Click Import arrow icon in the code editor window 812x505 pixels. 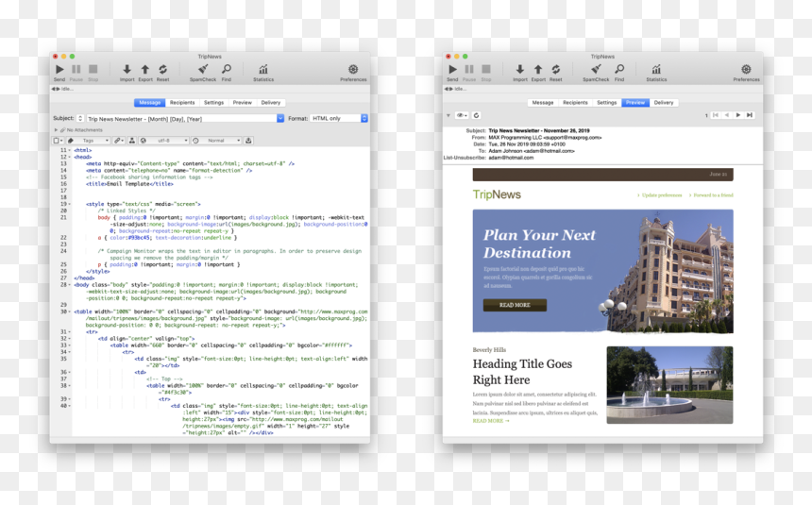pos(127,70)
